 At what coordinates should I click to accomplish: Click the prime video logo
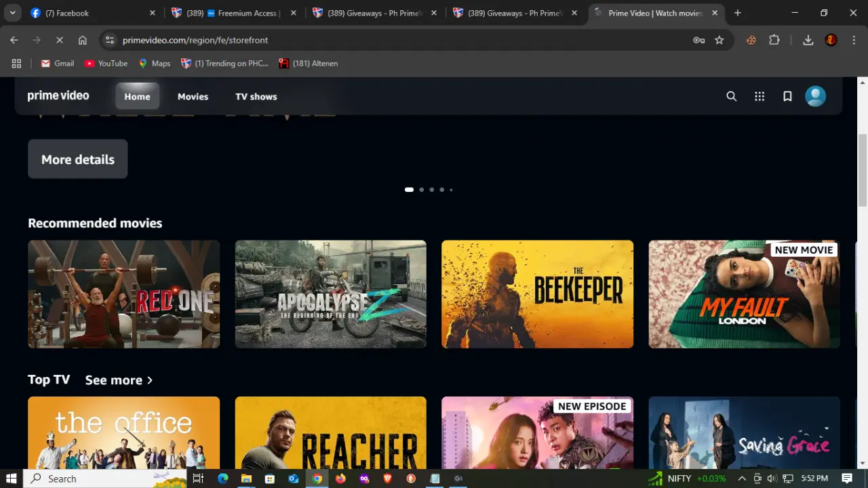pos(58,96)
